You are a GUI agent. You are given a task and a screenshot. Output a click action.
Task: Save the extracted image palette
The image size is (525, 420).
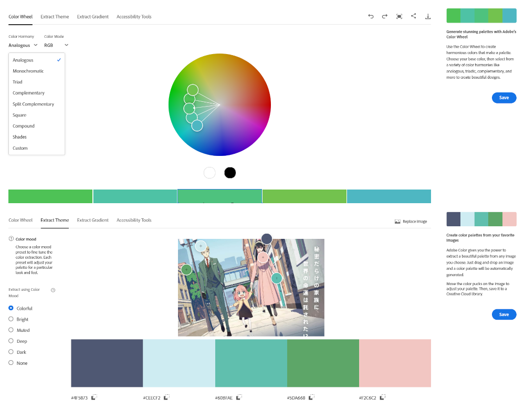[504, 314]
